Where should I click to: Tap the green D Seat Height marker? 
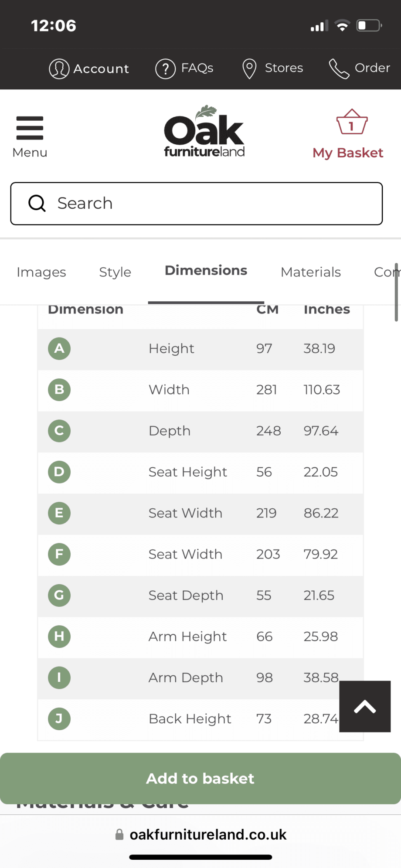pyautogui.click(x=59, y=472)
